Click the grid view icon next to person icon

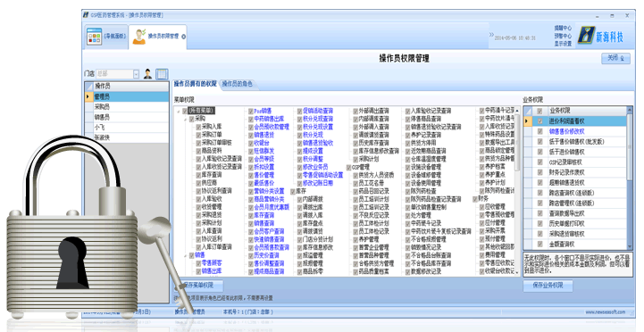(163, 74)
